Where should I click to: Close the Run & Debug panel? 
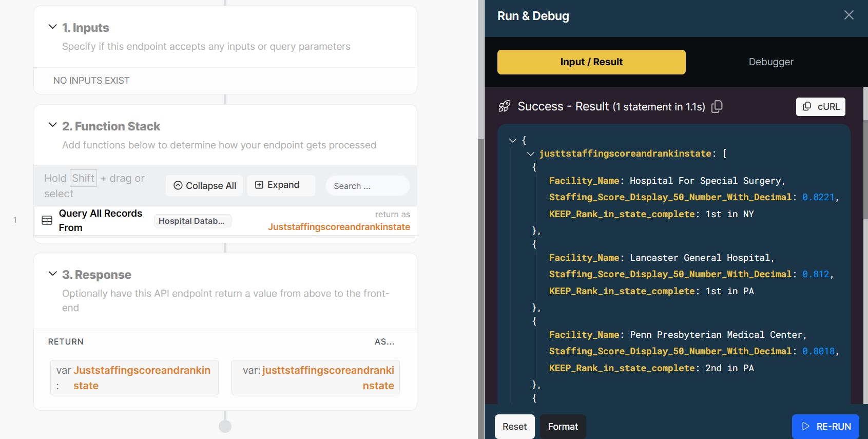pos(848,15)
